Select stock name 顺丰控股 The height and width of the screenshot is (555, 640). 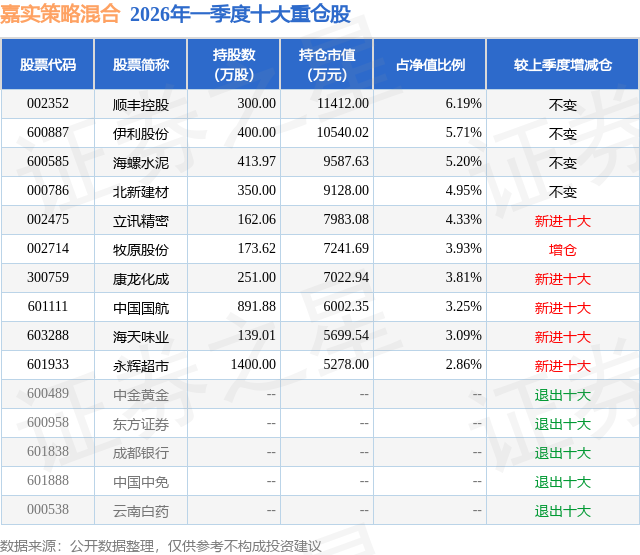click(141, 105)
